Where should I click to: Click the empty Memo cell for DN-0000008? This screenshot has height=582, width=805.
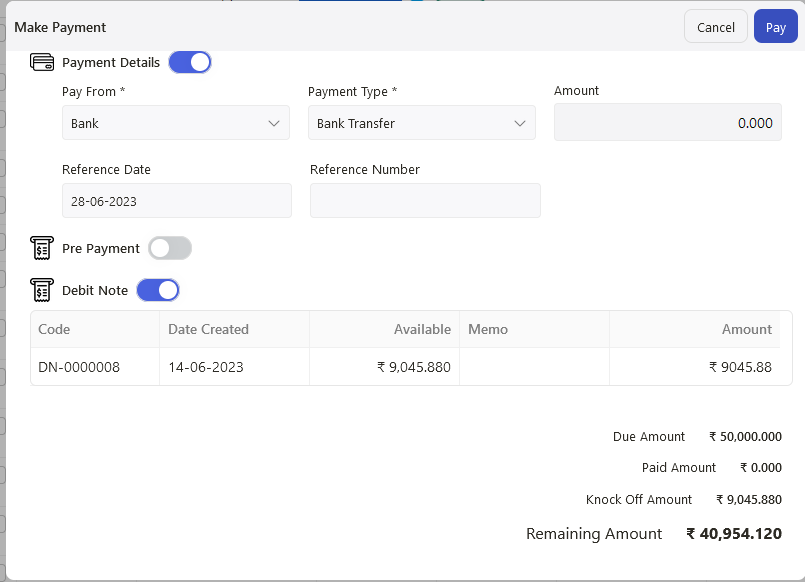(534, 367)
